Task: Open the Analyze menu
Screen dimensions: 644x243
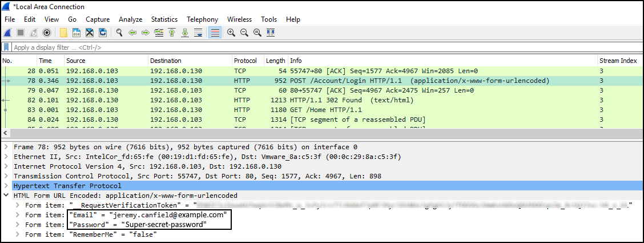Action: click(x=131, y=19)
